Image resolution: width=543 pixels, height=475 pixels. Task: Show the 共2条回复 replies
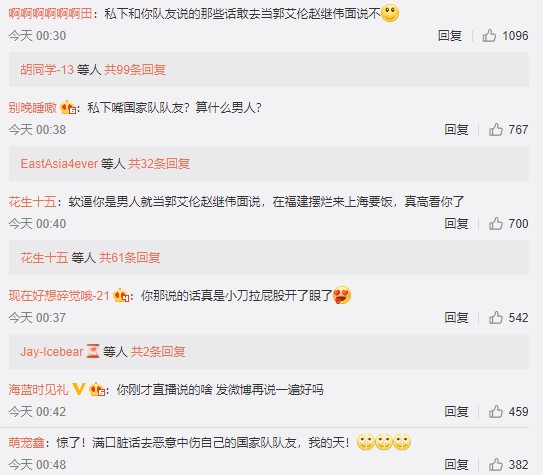pyautogui.click(x=158, y=352)
